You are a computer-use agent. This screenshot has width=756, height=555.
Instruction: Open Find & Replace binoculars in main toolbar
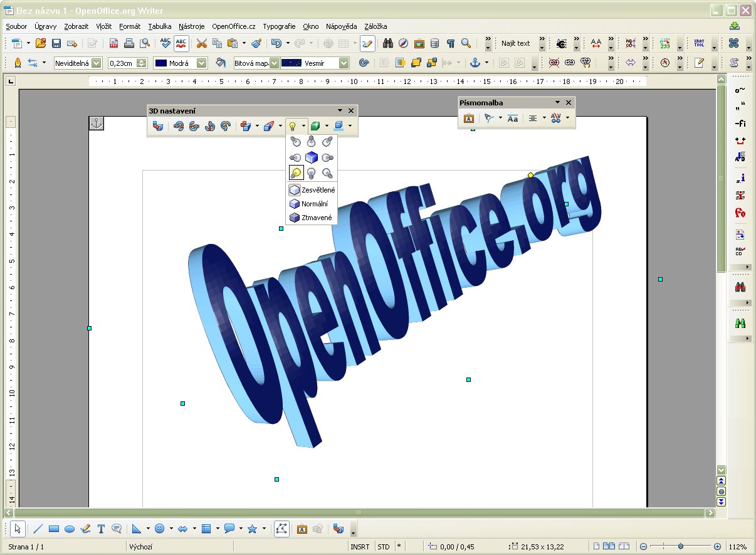click(388, 43)
